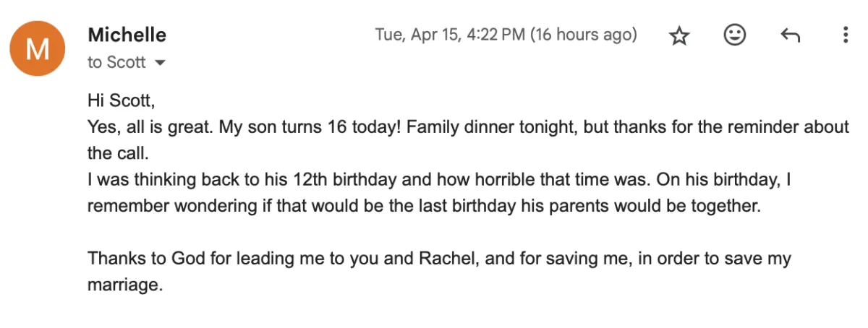The height and width of the screenshot is (328, 868).
Task: Click "(16 hours ago)" relative time text
Action: 584,35
